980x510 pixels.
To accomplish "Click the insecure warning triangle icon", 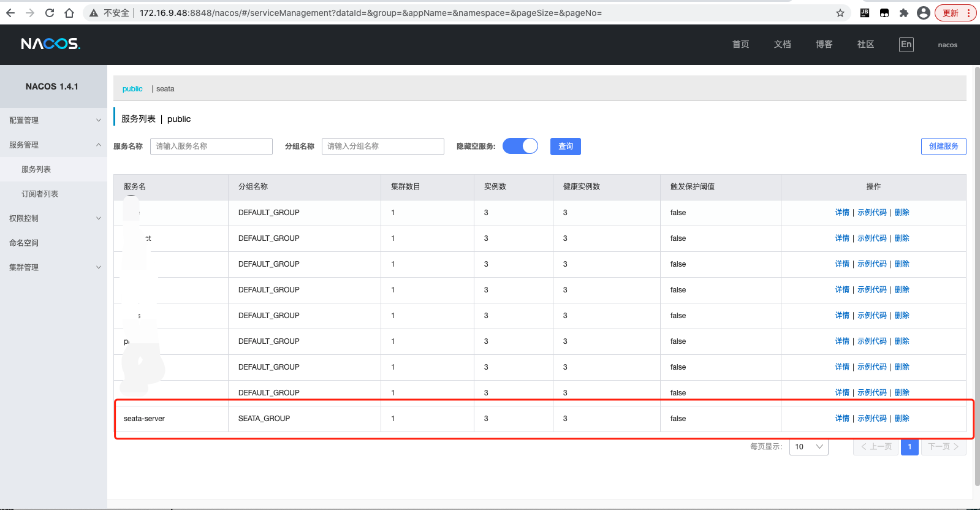I will coord(94,13).
